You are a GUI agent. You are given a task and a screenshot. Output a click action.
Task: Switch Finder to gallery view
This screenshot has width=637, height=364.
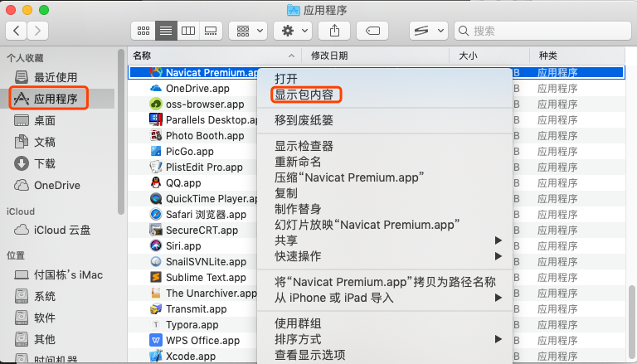211,31
